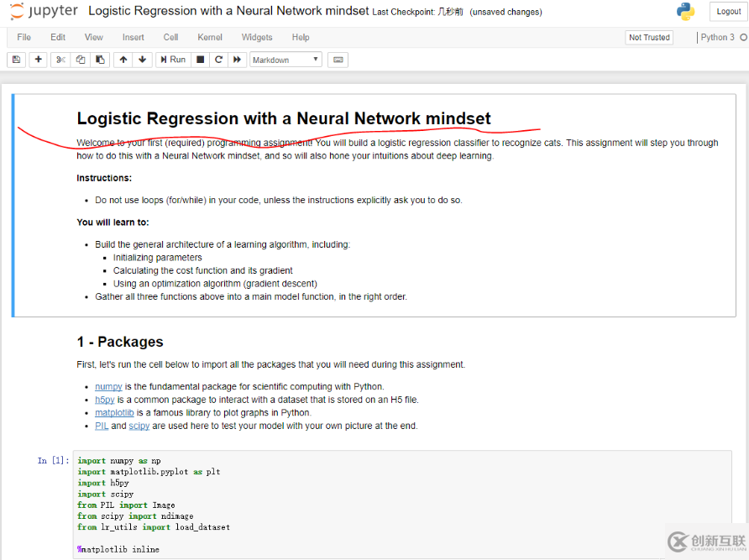Open the command palette keyboard icon
This screenshot has width=749, height=560.
(x=338, y=60)
